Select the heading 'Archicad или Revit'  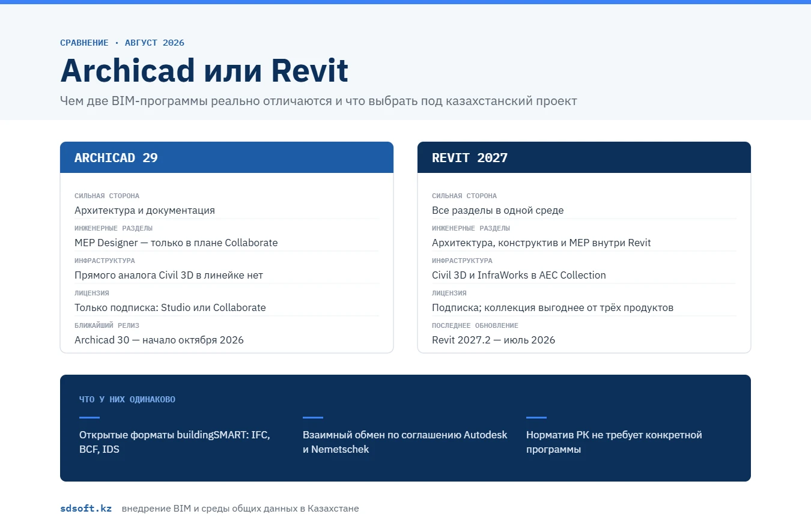(204, 70)
